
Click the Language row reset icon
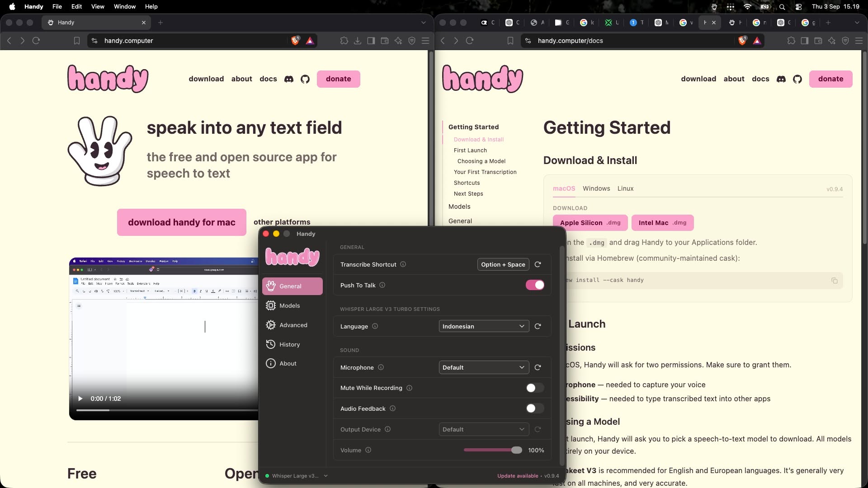(x=538, y=326)
